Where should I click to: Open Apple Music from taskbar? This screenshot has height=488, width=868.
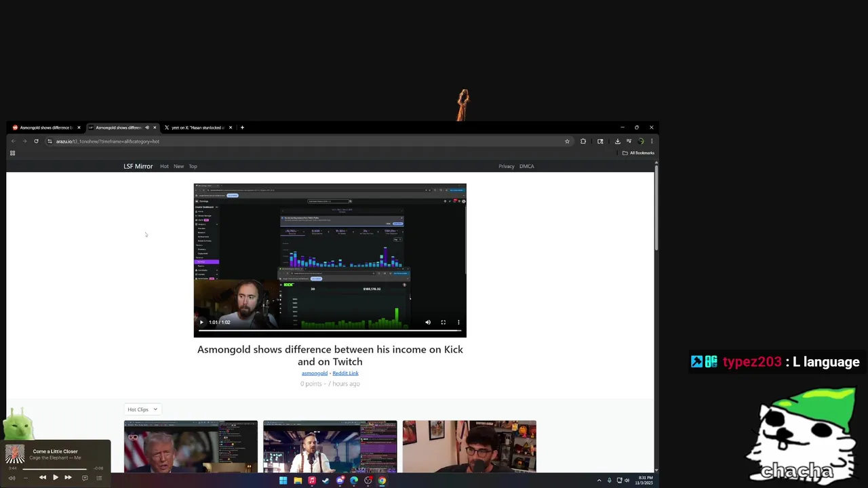(x=312, y=481)
